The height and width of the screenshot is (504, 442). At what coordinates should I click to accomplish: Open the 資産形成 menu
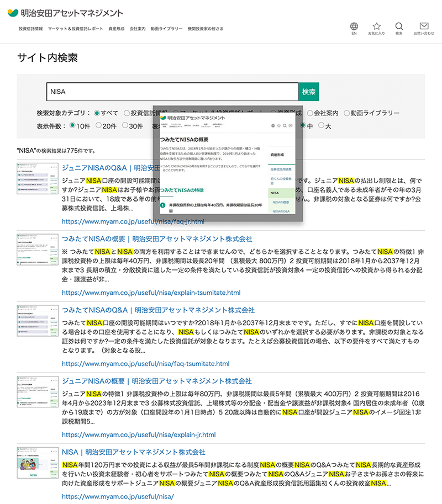point(117,29)
